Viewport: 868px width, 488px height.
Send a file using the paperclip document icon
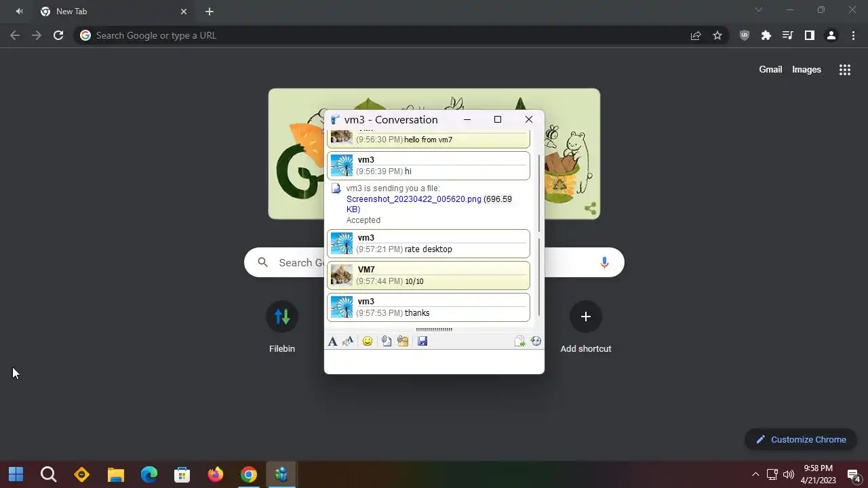click(386, 341)
